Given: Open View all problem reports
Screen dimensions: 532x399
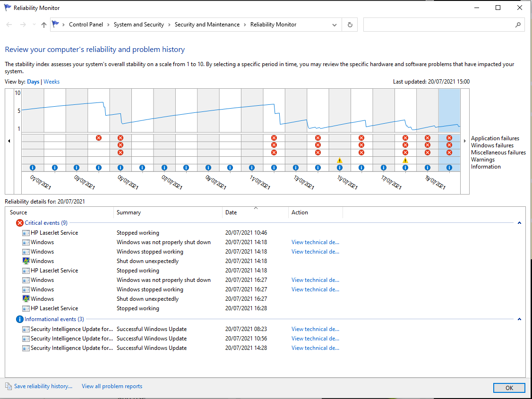Looking at the screenshot, I should [x=112, y=386].
